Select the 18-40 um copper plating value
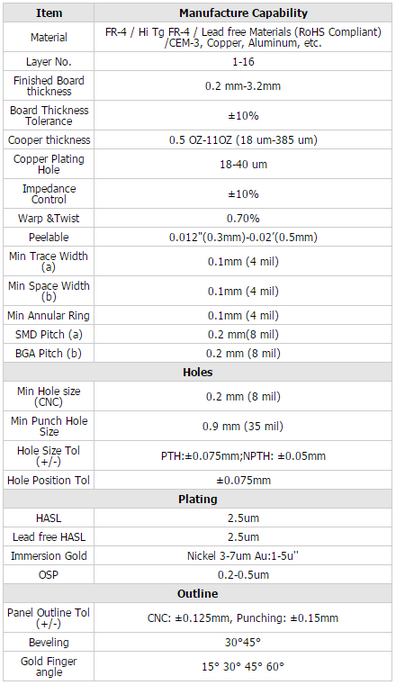Screen dimensions: 397x687 (243, 164)
